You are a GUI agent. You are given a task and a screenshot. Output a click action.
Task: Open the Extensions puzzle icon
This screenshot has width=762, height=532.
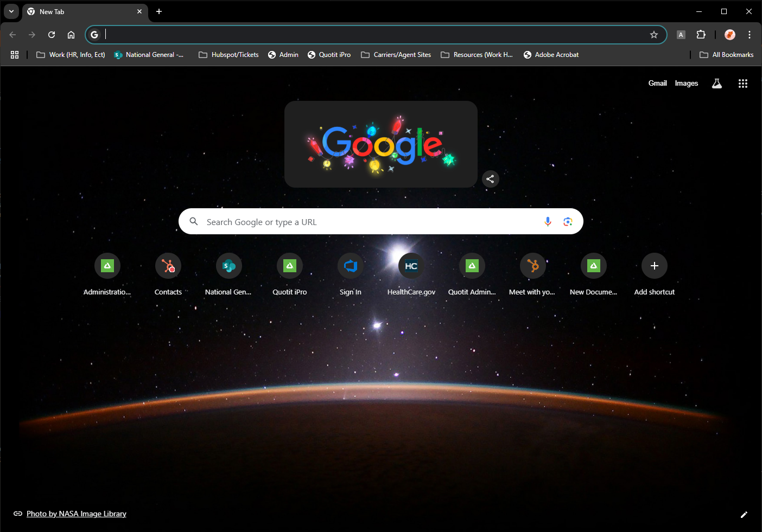(x=701, y=35)
